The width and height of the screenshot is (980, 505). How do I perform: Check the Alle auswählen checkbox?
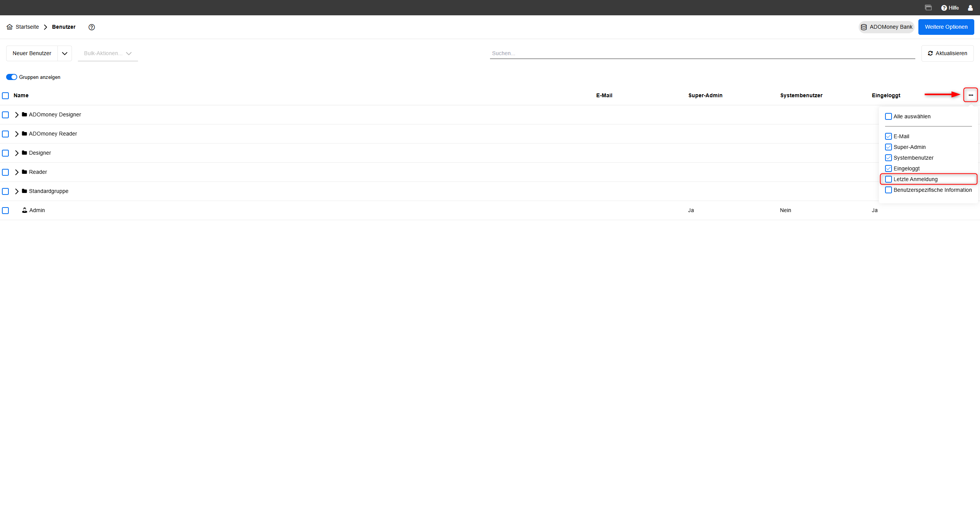click(x=889, y=116)
